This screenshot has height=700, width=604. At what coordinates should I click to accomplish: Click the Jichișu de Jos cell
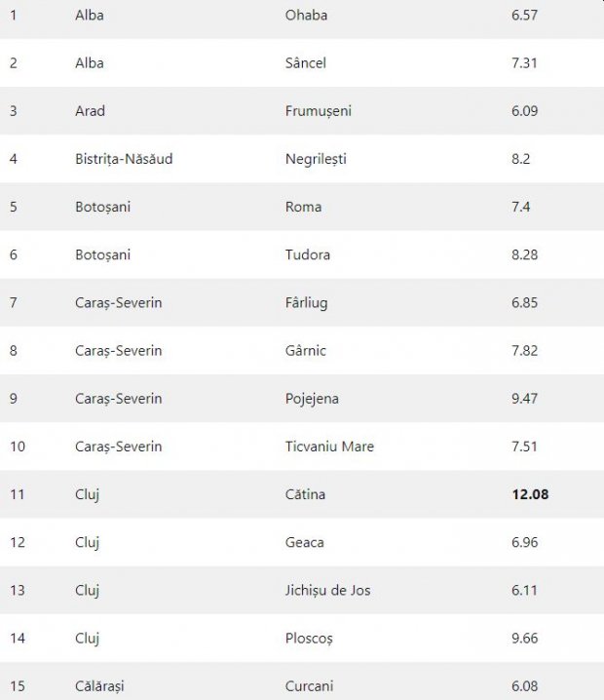[x=327, y=591]
